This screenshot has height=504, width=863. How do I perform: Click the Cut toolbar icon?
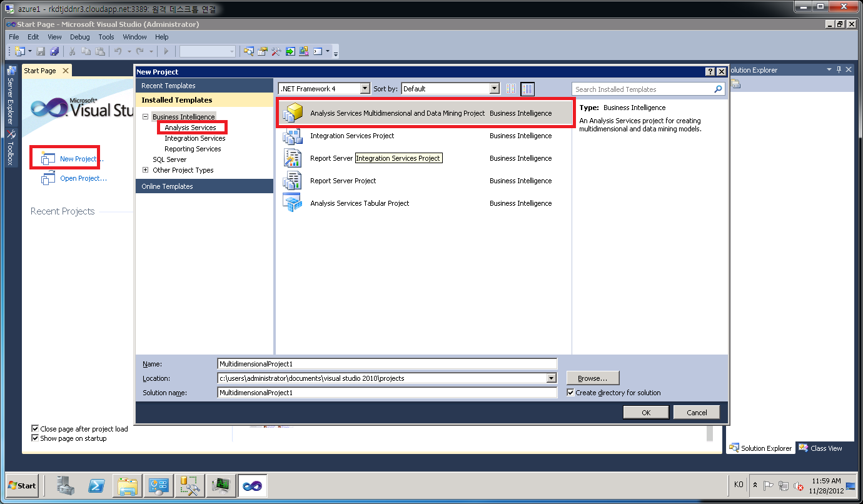tap(73, 51)
